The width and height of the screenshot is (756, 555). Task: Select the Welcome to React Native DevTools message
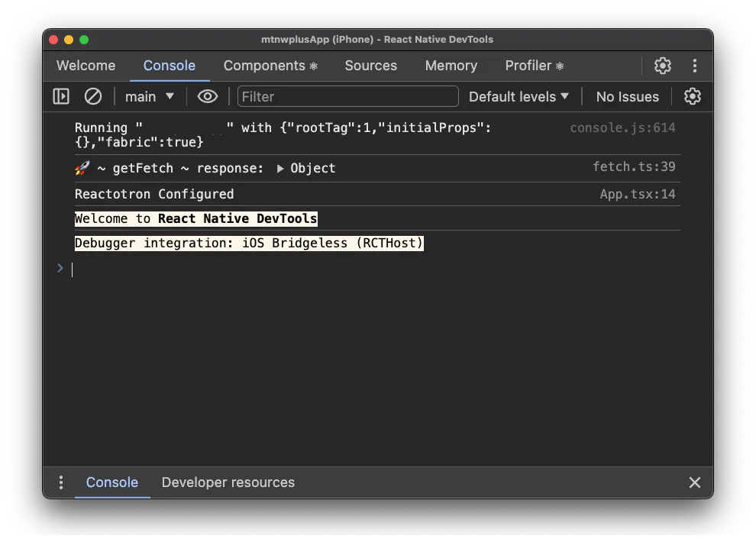(195, 218)
